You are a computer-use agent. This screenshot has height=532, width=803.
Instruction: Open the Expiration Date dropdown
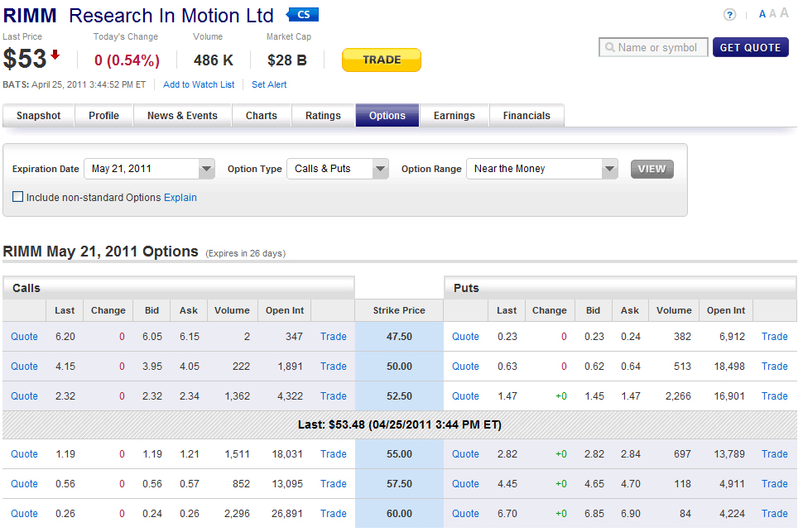coord(149,169)
